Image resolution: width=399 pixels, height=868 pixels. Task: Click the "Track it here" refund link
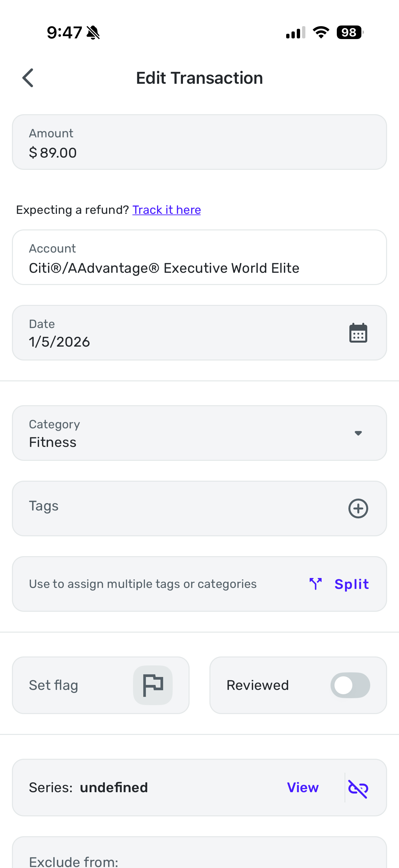(x=166, y=210)
